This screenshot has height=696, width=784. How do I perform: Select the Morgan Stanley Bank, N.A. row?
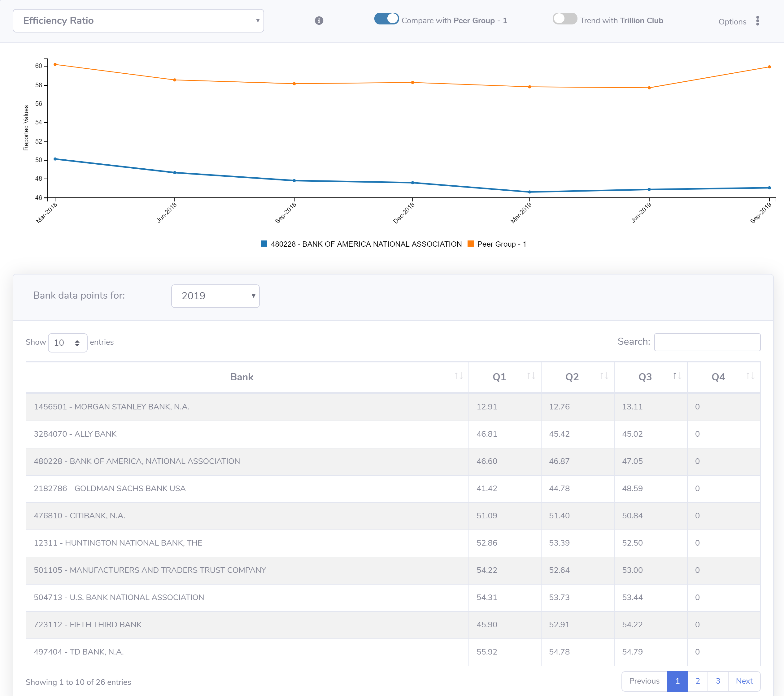[393, 407]
